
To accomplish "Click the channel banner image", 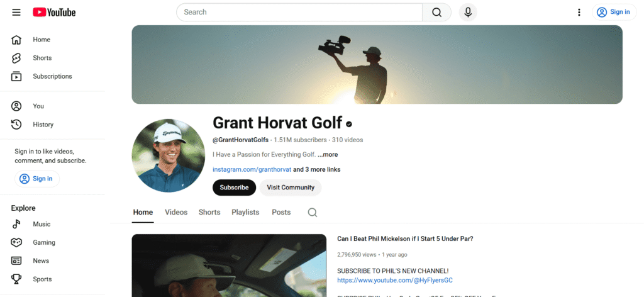I will (377, 64).
